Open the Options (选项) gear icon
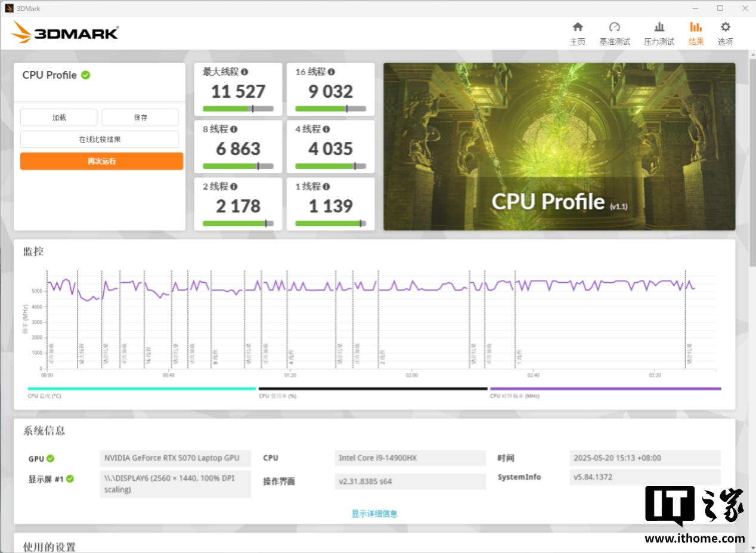756x553 pixels. [x=725, y=27]
